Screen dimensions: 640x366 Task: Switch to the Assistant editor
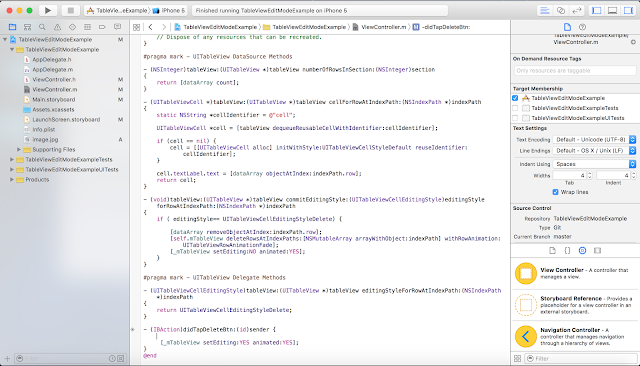[x=561, y=11]
